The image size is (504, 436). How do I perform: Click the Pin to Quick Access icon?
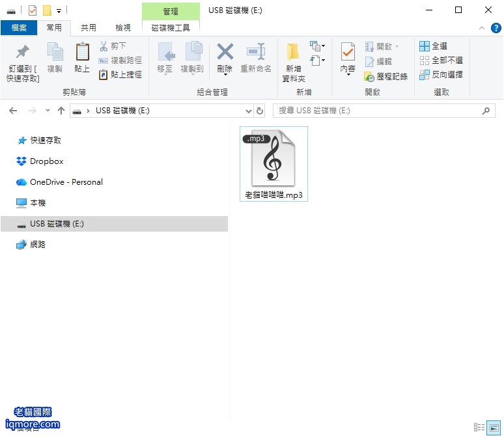(23, 52)
